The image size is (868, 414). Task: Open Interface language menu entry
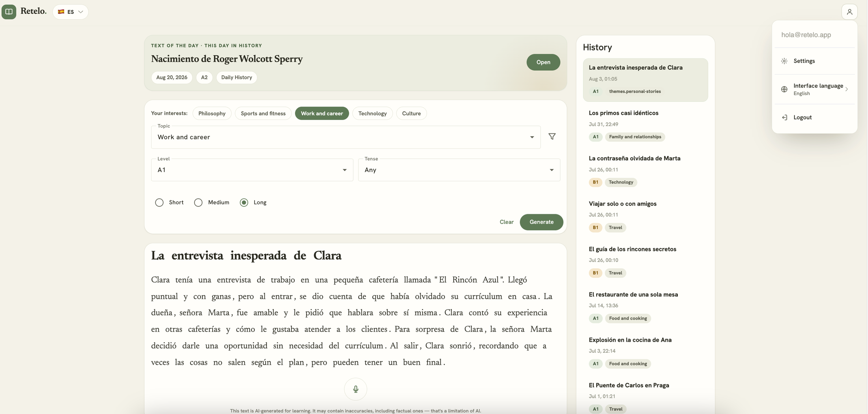[815, 89]
